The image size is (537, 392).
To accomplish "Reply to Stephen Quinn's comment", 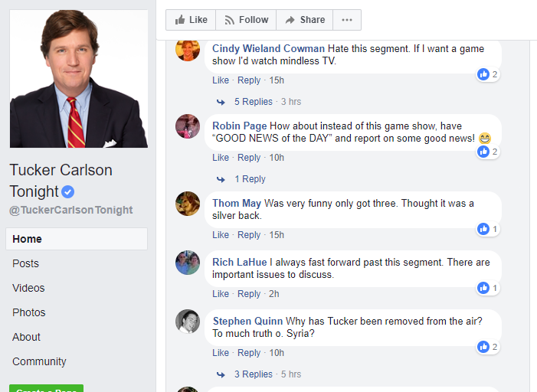I will 249,353.
